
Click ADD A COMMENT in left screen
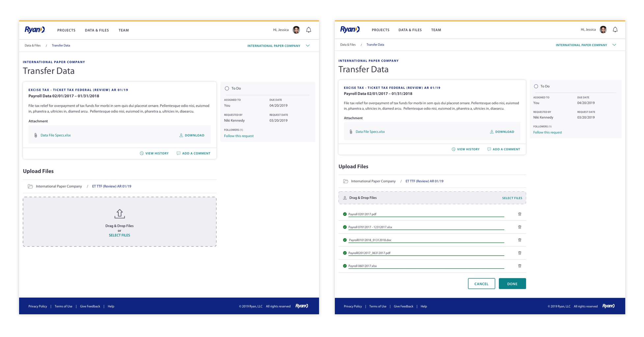pyautogui.click(x=194, y=154)
